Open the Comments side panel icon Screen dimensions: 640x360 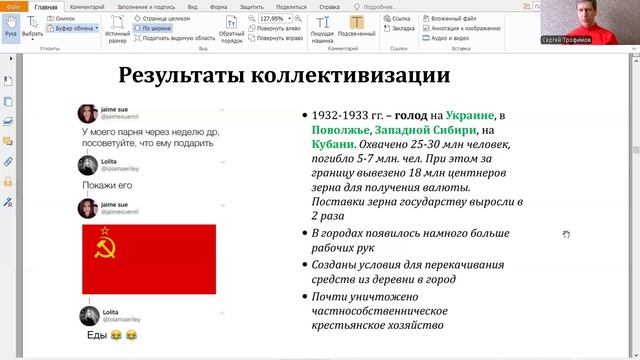pyautogui.click(x=8, y=141)
